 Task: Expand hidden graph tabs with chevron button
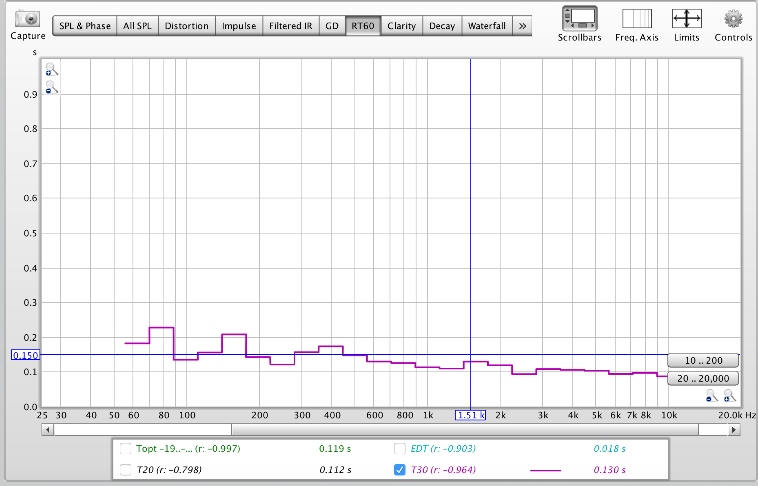[522, 25]
